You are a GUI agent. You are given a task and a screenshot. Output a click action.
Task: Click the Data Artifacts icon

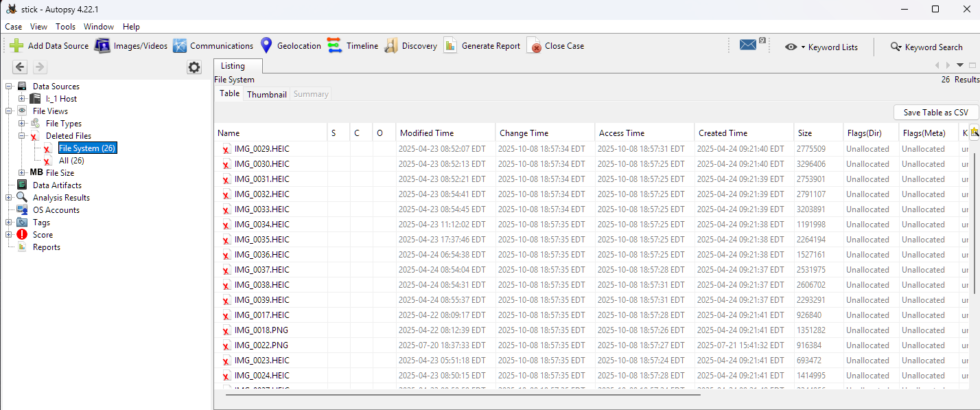[x=22, y=185]
